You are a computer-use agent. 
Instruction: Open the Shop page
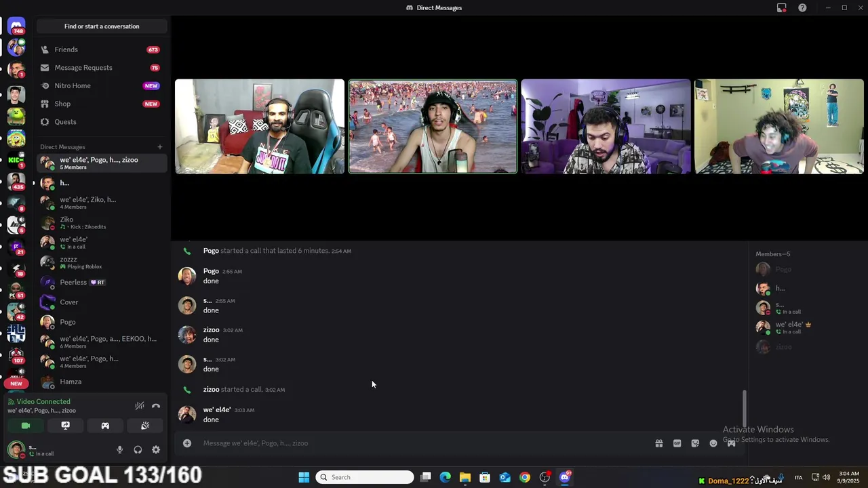click(x=102, y=104)
